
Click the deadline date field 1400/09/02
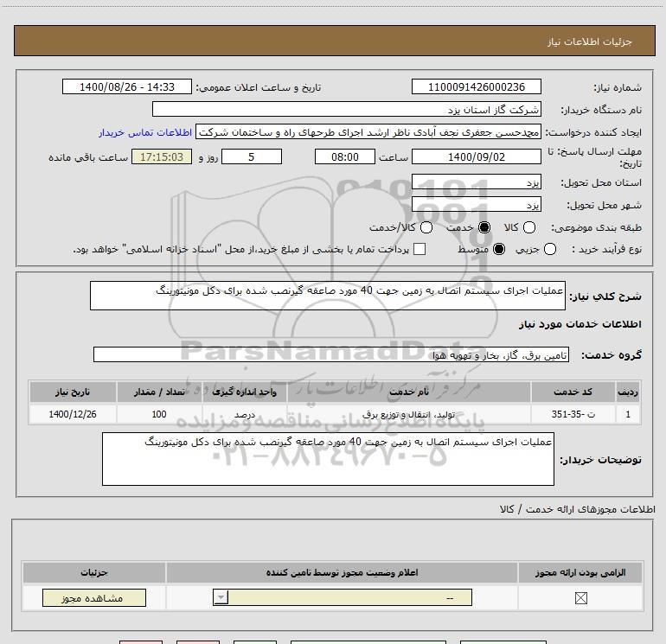point(476,156)
